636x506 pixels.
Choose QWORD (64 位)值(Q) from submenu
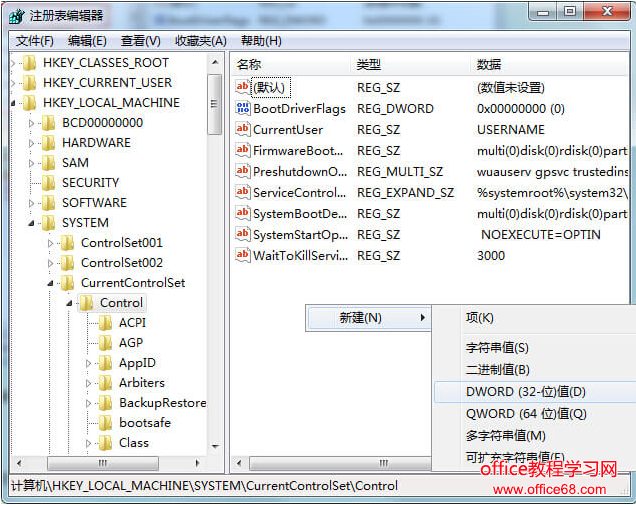pos(535,414)
